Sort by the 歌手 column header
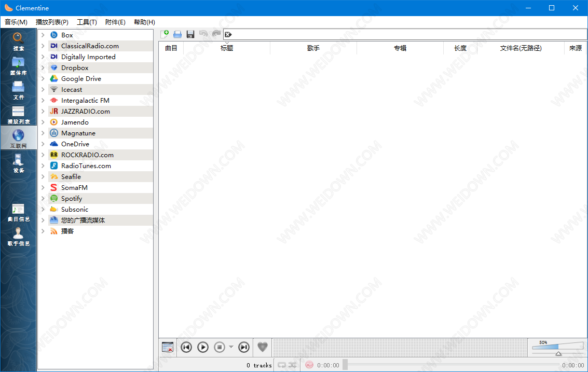 pos(313,48)
